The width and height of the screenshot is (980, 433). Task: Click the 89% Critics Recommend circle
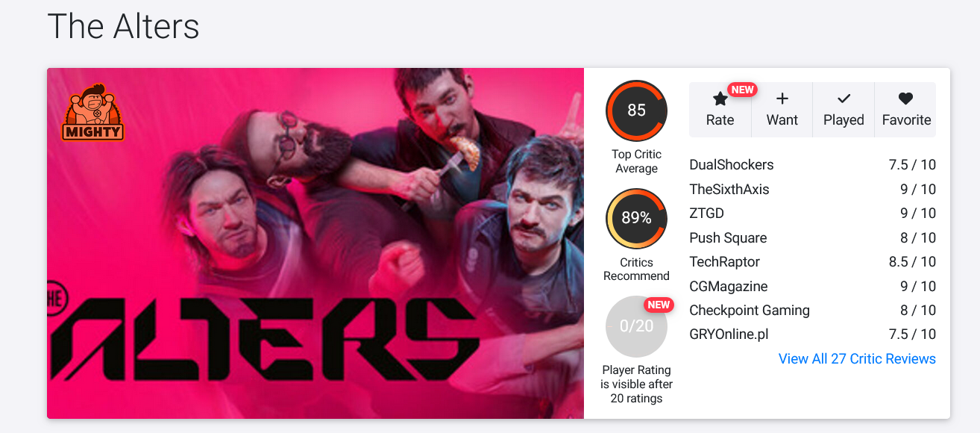click(x=636, y=218)
